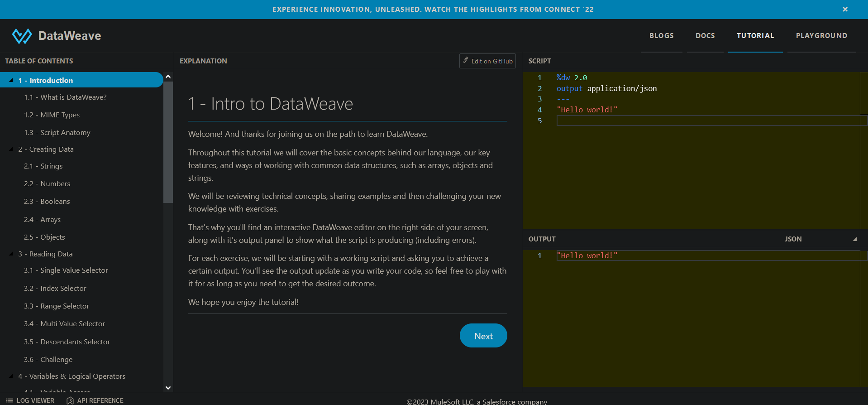The width and height of the screenshot is (868, 405).
Task: Click the table of contents scroll up arrow
Action: (x=168, y=77)
